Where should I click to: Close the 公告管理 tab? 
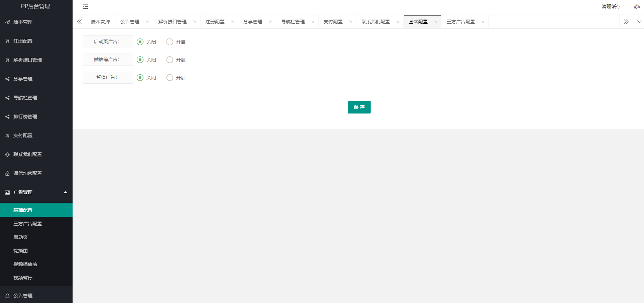(147, 22)
